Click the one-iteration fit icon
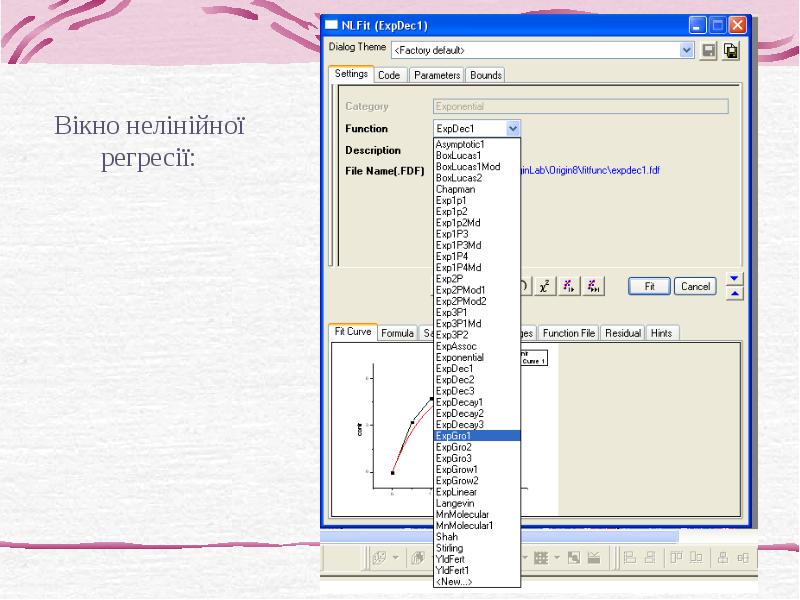 point(569,286)
